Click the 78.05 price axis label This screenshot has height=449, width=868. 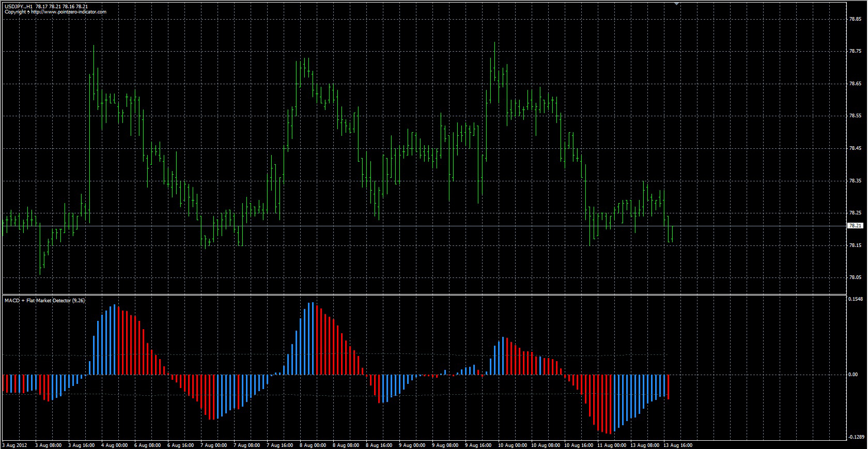(855, 277)
